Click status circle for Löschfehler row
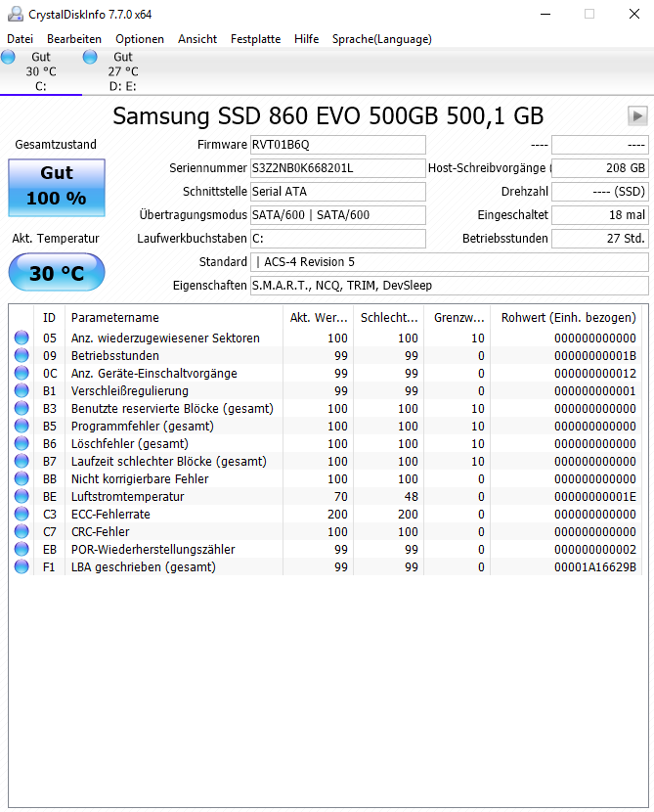654x812 pixels. (x=22, y=443)
